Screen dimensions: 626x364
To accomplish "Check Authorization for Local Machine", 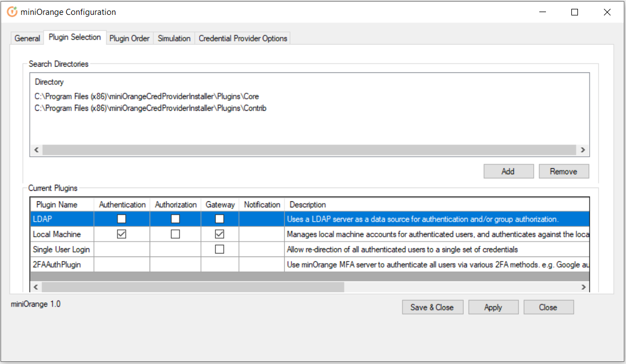I will [x=175, y=234].
